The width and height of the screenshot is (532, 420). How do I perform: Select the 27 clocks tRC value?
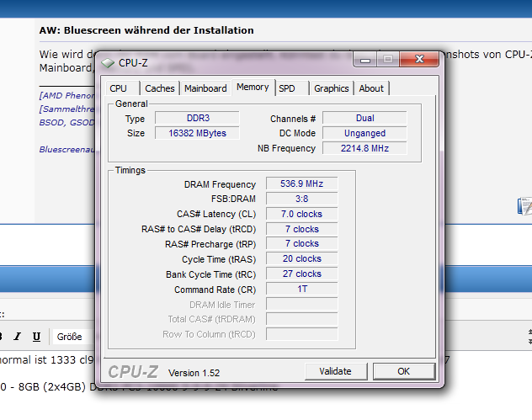(x=302, y=274)
